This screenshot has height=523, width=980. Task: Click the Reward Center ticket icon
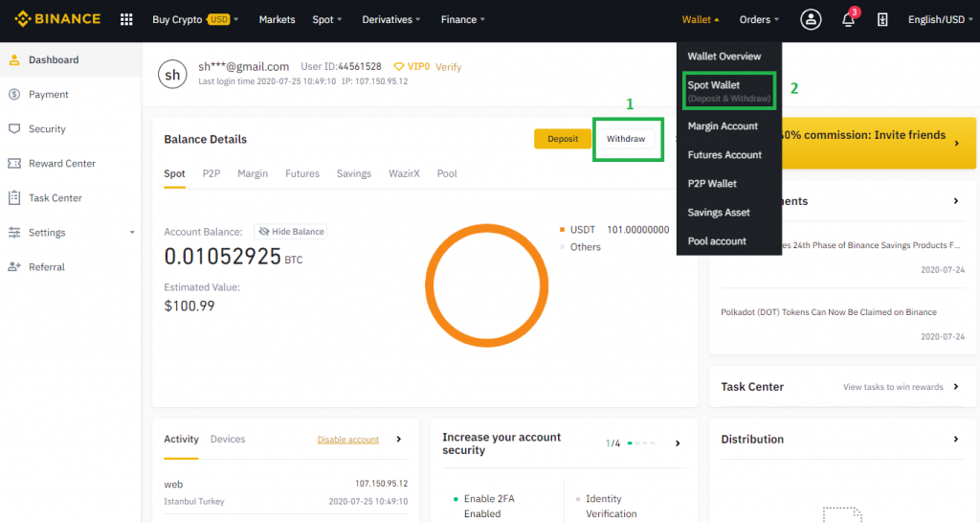(14, 163)
